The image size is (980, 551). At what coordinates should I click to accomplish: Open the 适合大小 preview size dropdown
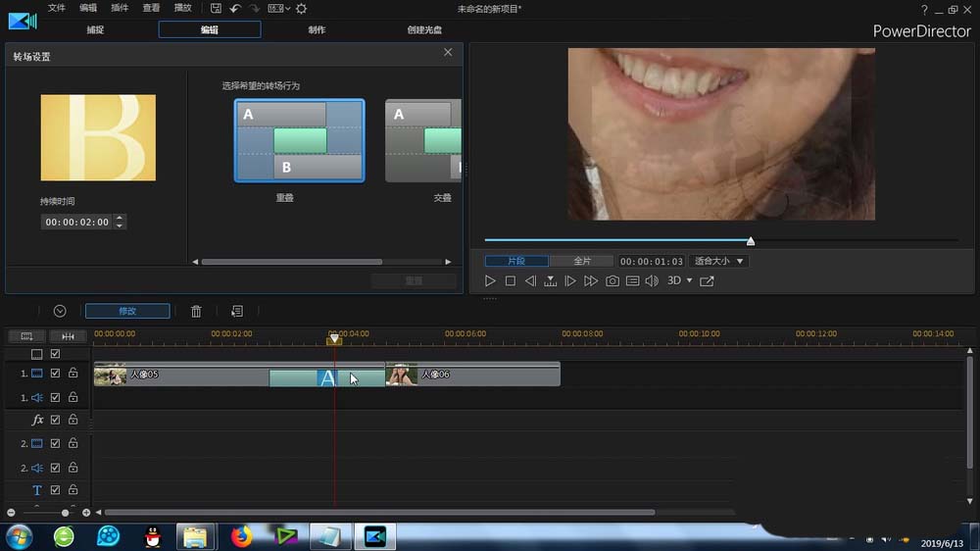719,262
